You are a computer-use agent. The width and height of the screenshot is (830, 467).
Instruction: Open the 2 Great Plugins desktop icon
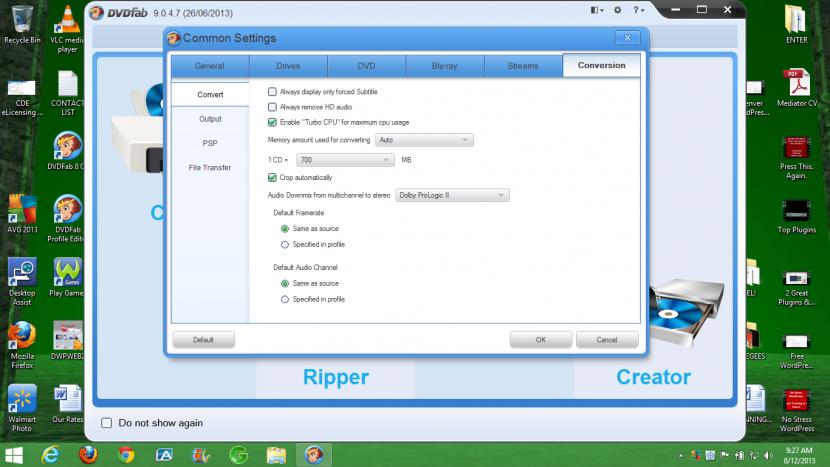796,288
